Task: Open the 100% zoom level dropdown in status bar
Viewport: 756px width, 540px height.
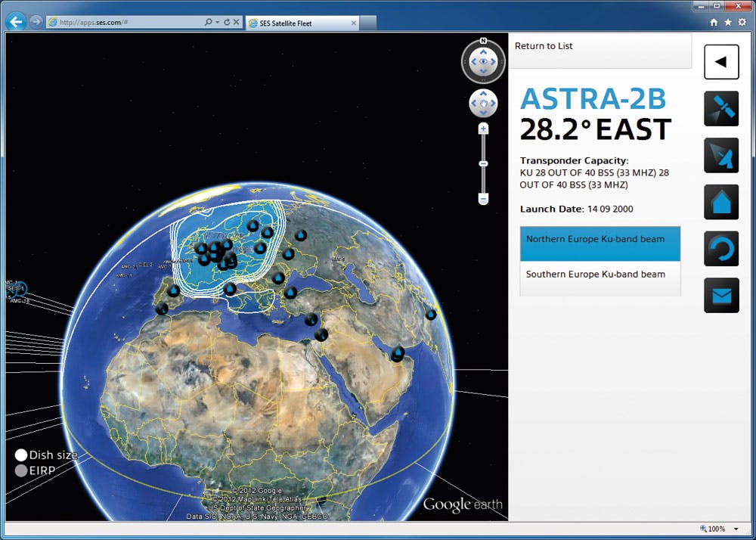Action: pyautogui.click(x=736, y=529)
